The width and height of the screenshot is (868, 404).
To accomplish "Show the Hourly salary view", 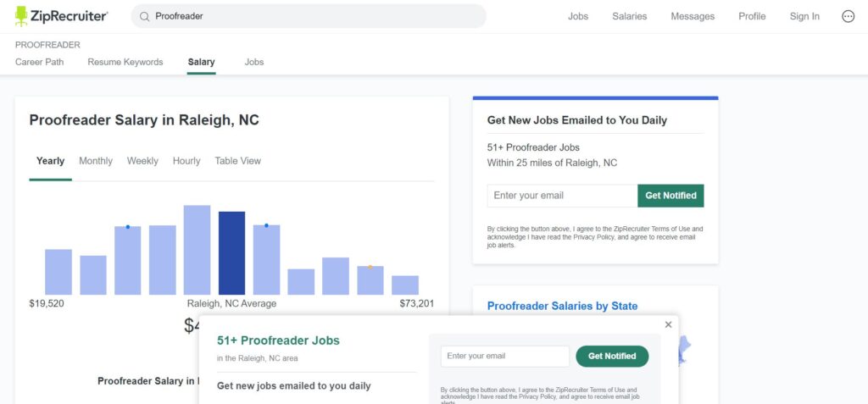I will coord(186,161).
